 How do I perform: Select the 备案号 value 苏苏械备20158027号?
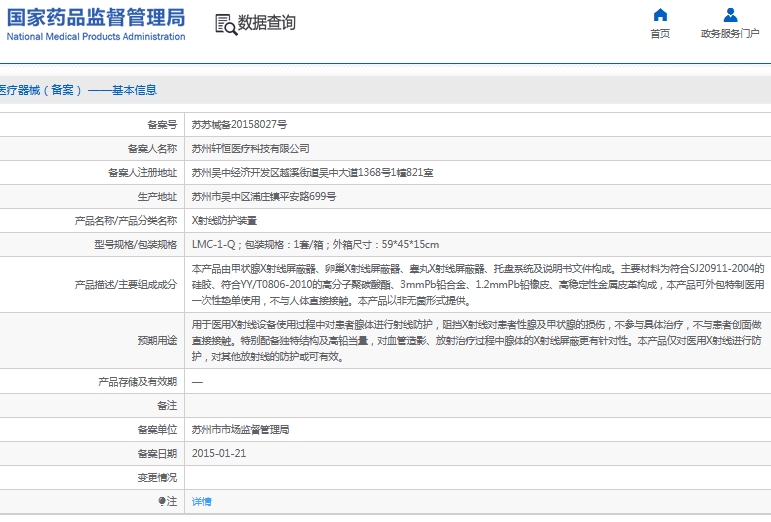point(239,124)
